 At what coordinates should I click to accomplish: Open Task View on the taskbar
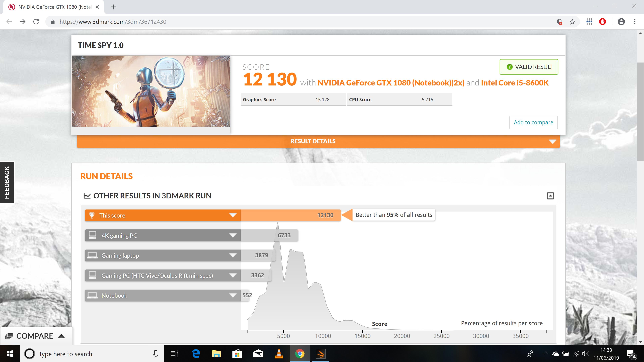(x=174, y=354)
